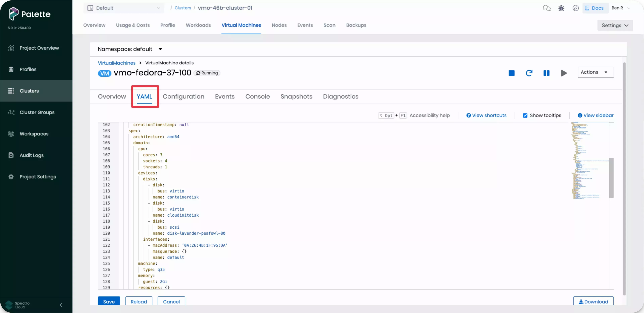Viewport: 644px width, 313px height.
Task: Pause the vmo-fedora-37-100 virtual machine
Action: click(x=546, y=73)
